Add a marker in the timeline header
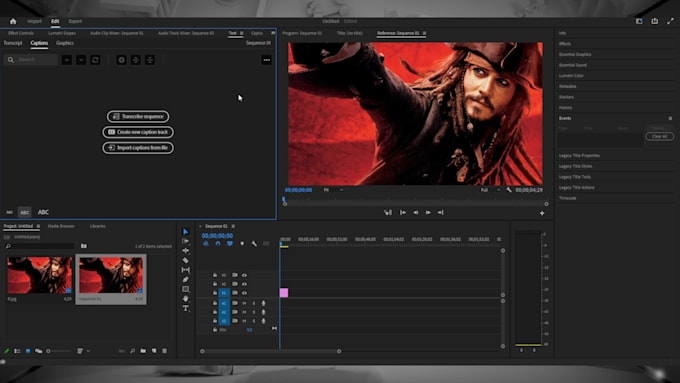680x383 pixels. click(x=242, y=244)
